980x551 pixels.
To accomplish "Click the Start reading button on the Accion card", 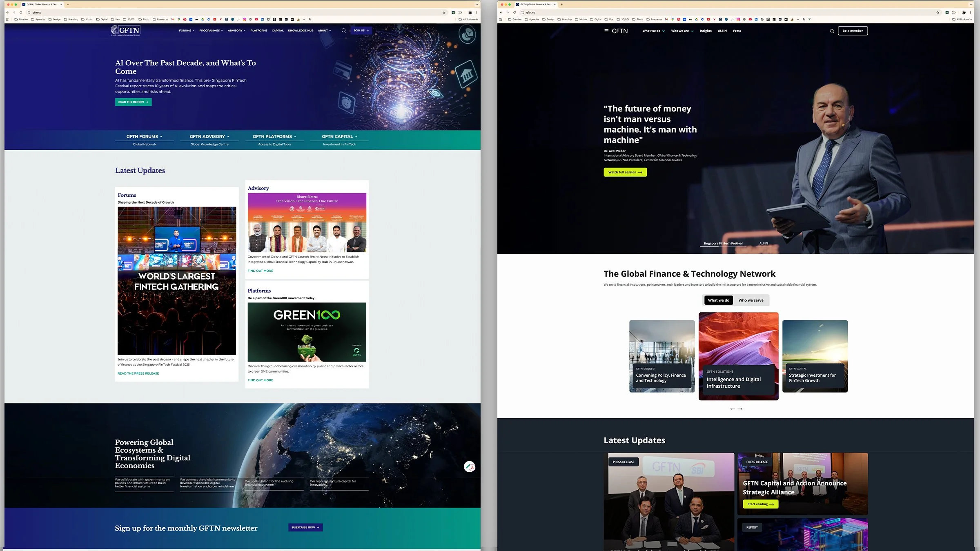I will click(760, 504).
